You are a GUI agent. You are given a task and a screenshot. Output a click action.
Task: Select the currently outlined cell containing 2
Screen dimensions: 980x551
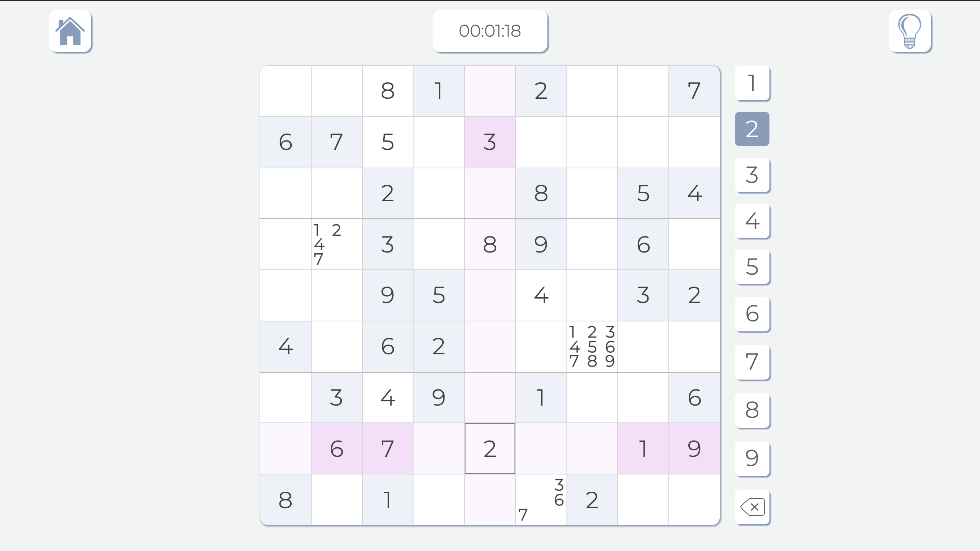click(490, 448)
